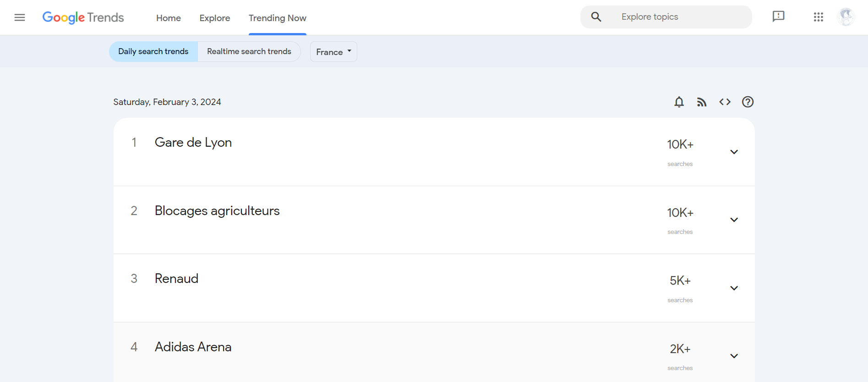Subscribe via the bell notification icon
The image size is (868, 382).
(679, 102)
